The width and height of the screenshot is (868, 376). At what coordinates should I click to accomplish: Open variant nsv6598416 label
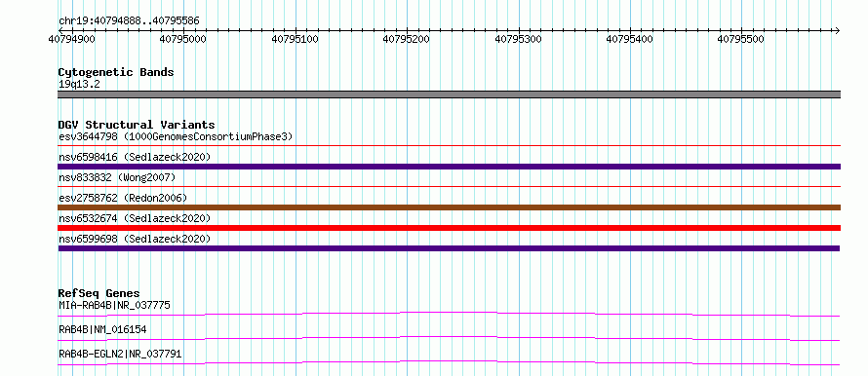click(135, 157)
